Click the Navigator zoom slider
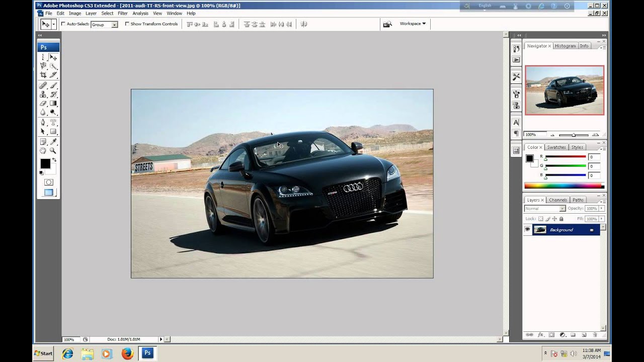This screenshot has width=644, height=362. click(x=574, y=135)
